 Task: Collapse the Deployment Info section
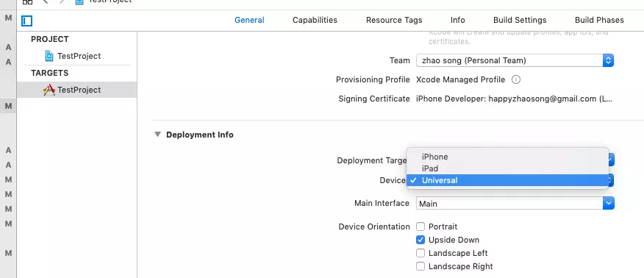[157, 135]
